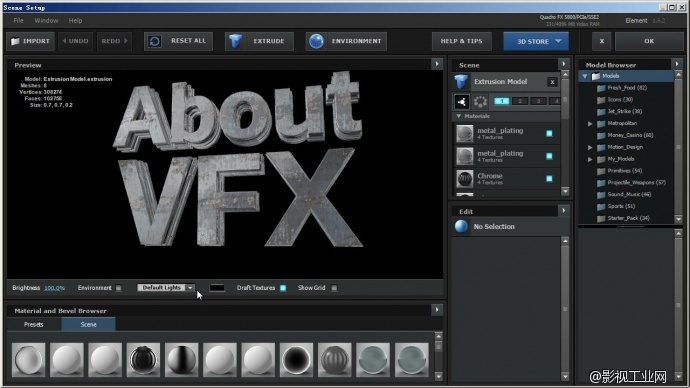690x388 pixels.
Task: Open Environment globe settings
Action: pos(316,41)
